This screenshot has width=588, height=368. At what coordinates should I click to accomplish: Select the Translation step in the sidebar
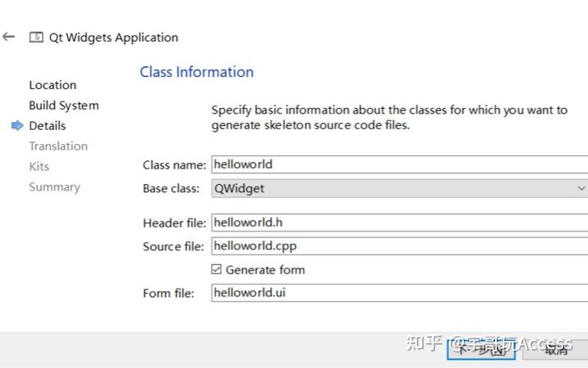[x=58, y=146]
